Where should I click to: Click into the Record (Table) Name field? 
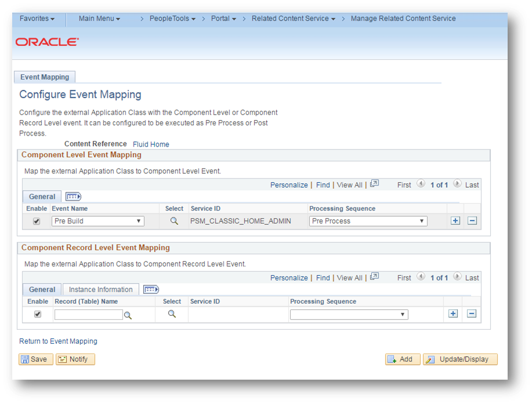[x=88, y=315]
